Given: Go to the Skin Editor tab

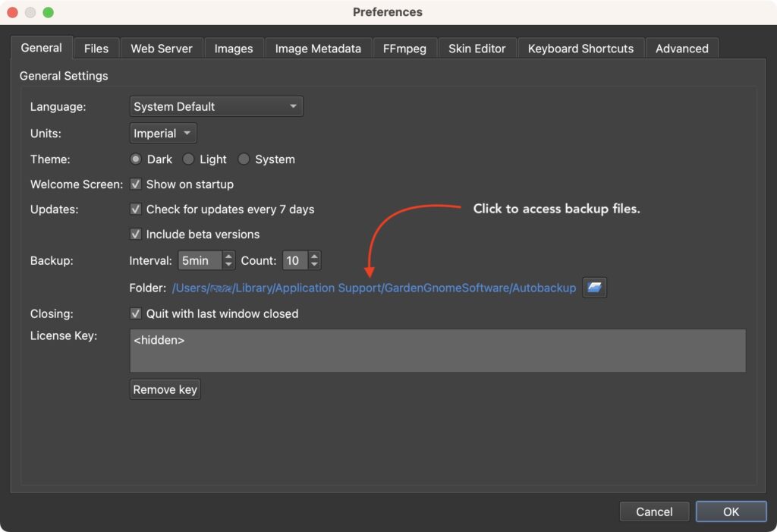Looking at the screenshot, I should (x=477, y=49).
